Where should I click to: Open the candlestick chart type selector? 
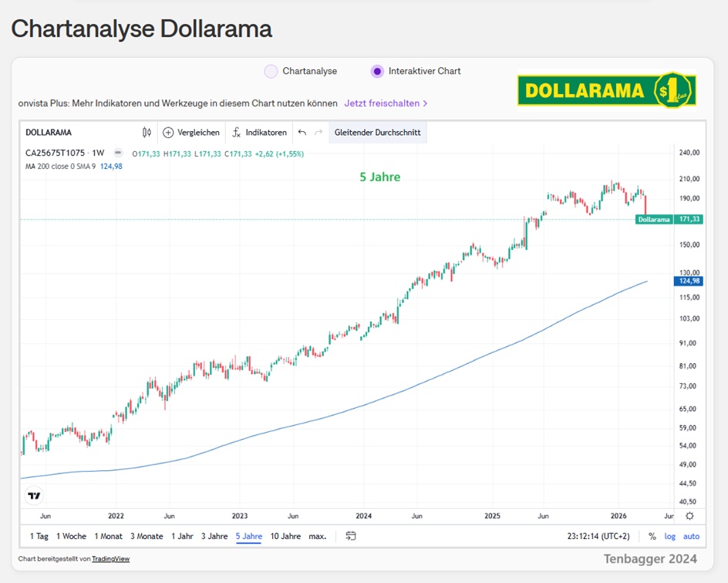[147, 133]
